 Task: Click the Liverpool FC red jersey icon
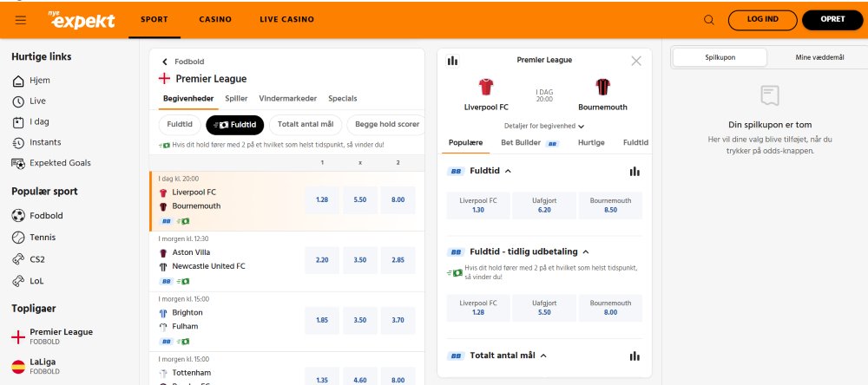486,87
